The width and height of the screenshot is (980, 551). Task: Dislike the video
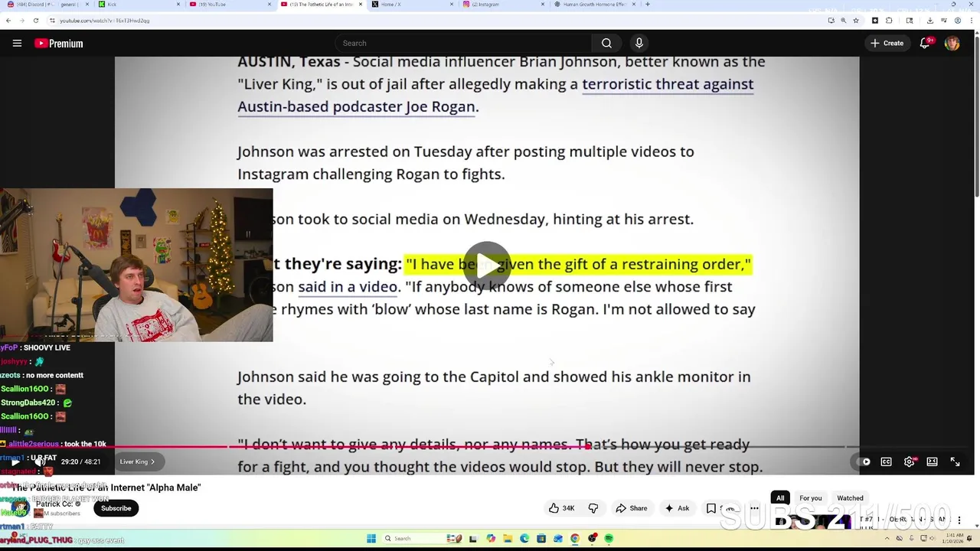coord(593,508)
